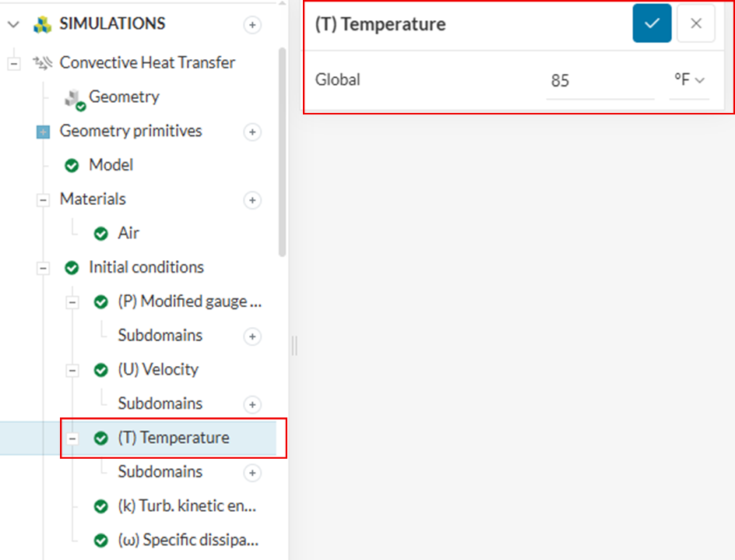The image size is (735, 560).
Task: Click the Global temperature value field
Action: click(600, 80)
